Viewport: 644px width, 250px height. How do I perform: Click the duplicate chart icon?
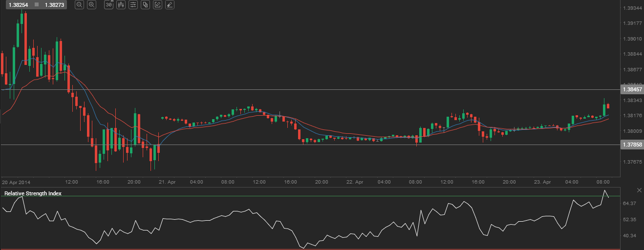145,5
